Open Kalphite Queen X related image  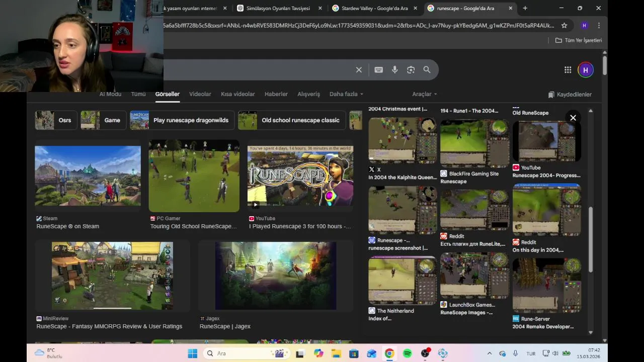tap(403, 140)
